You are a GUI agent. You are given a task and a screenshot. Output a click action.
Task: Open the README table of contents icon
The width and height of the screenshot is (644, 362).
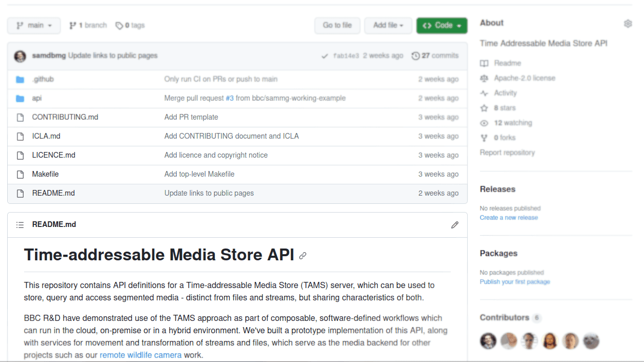[x=20, y=224]
